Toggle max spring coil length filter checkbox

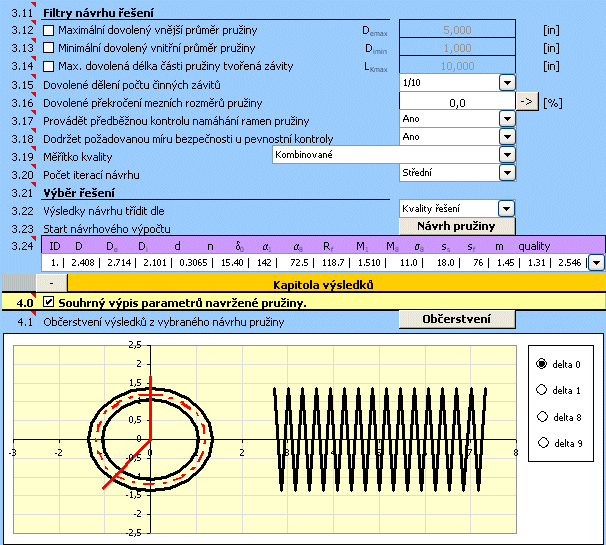point(49,66)
